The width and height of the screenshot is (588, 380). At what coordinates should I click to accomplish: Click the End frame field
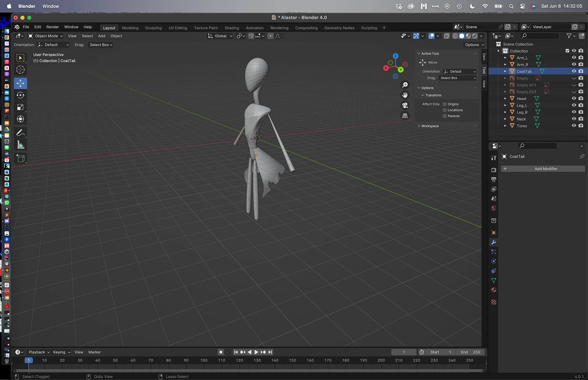(471, 352)
